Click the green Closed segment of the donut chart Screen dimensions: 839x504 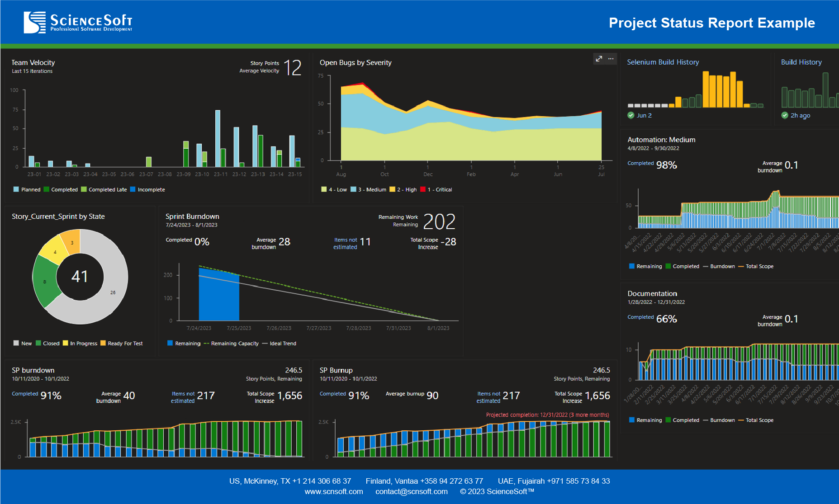click(x=45, y=281)
